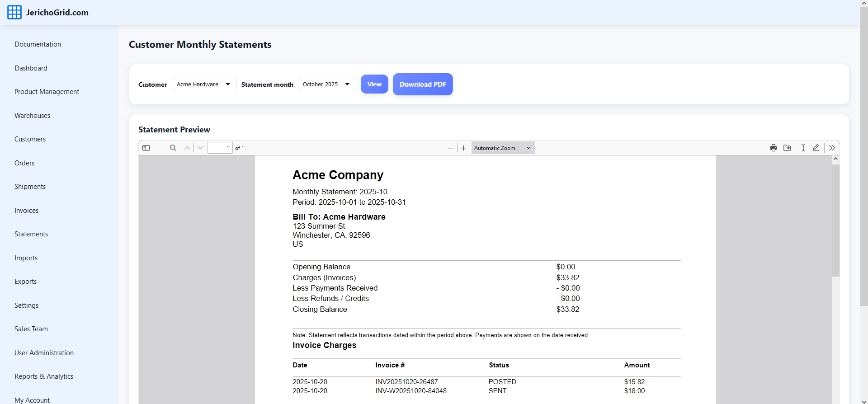Image resolution: width=868 pixels, height=404 pixels.
Task: Save the PDF using the download icon
Action: click(787, 148)
